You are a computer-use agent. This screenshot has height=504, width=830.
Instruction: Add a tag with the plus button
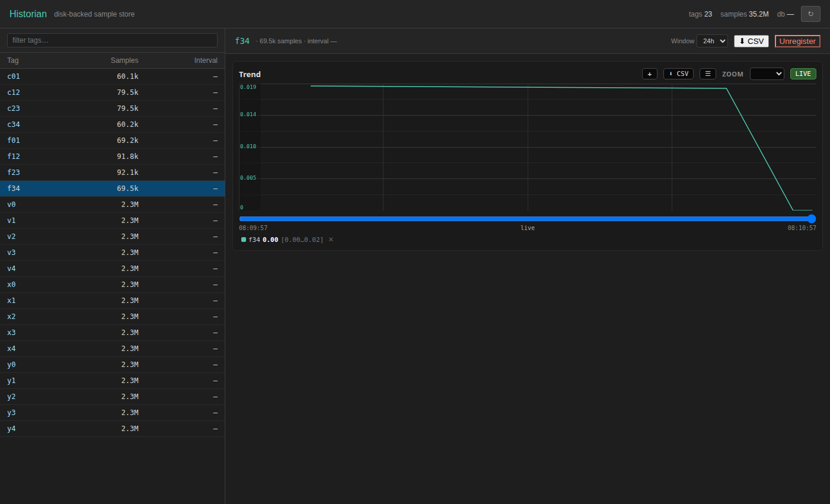[650, 74]
